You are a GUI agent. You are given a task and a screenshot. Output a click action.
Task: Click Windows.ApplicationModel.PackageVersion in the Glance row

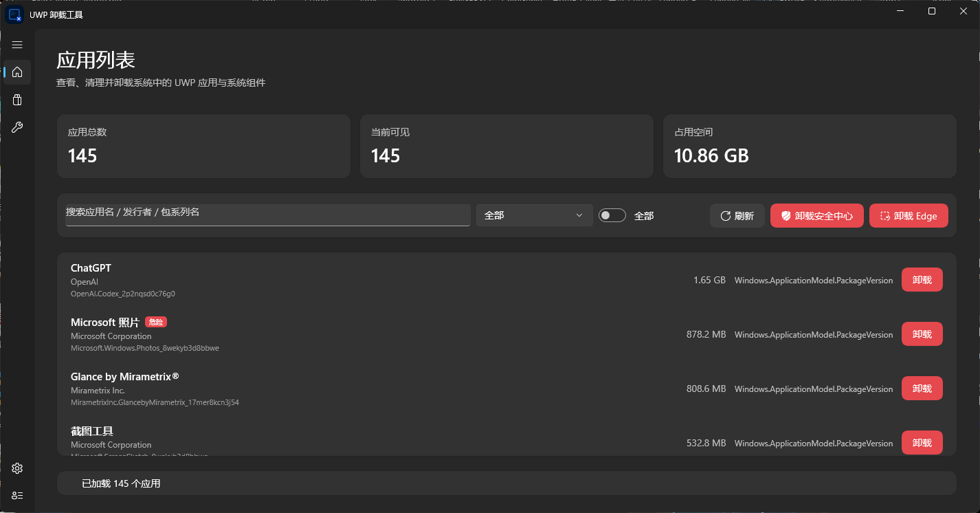[814, 389]
